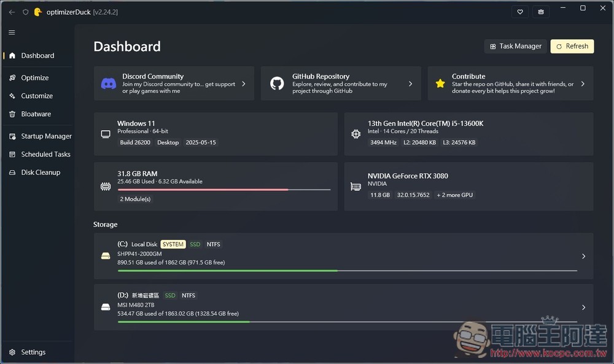Click the 32.0.15.7652 driver version tag
This screenshot has height=364, width=614.
(413, 195)
